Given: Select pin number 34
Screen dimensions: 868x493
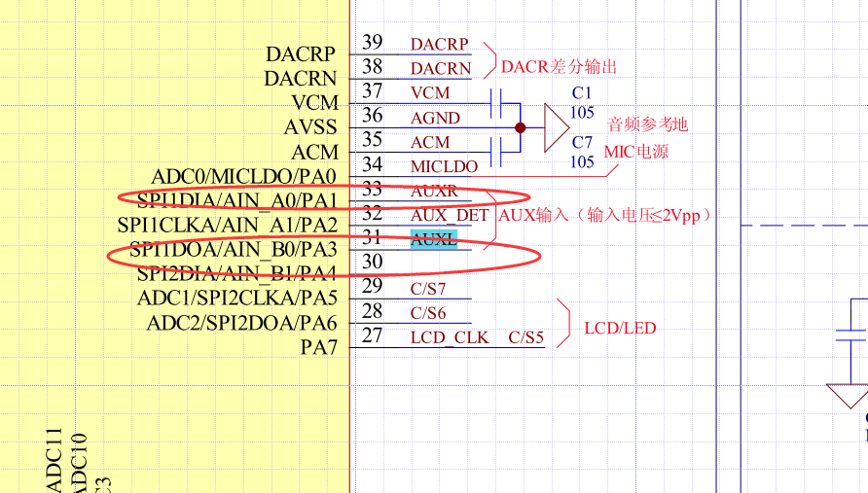Looking at the screenshot, I should click(373, 164).
